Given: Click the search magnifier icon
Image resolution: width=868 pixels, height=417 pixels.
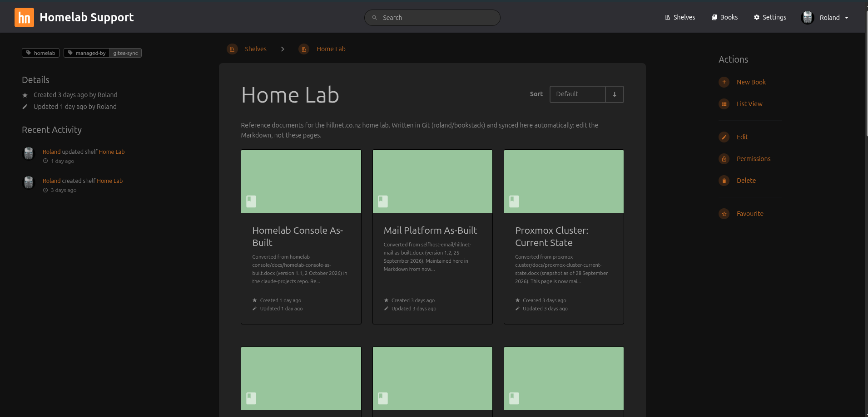Looking at the screenshot, I should [375, 18].
